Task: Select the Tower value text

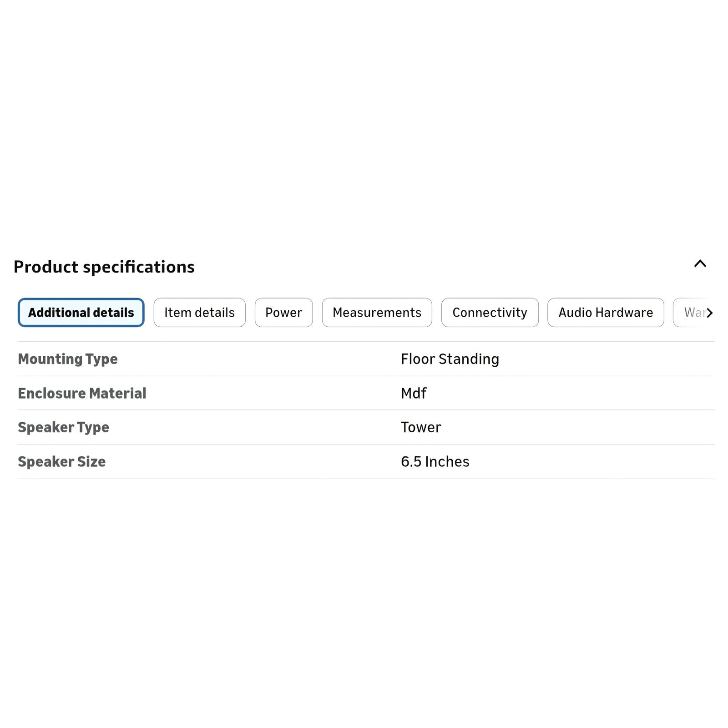Action: pyautogui.click(x=421, y=427)
